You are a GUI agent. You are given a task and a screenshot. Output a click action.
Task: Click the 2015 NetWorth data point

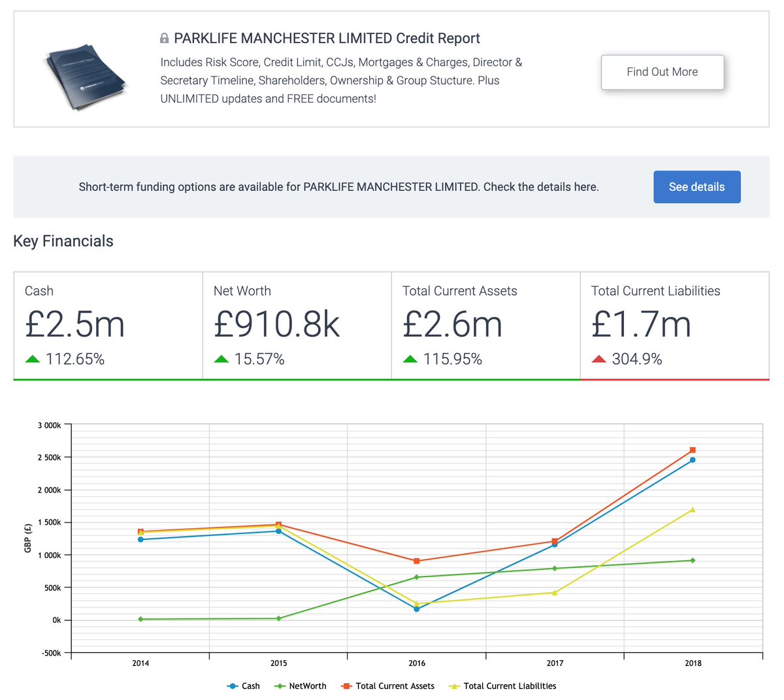coord(279,618)
